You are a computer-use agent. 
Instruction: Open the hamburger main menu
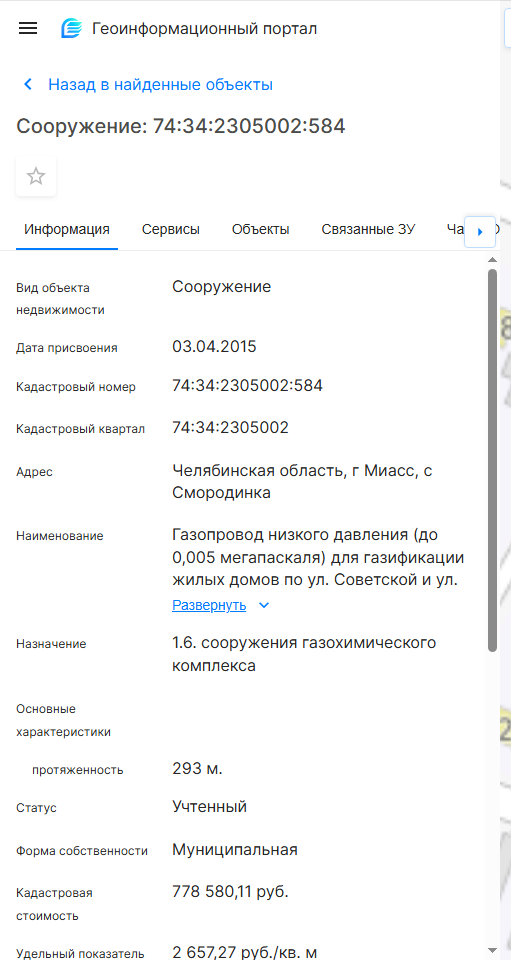click(28, 28)
